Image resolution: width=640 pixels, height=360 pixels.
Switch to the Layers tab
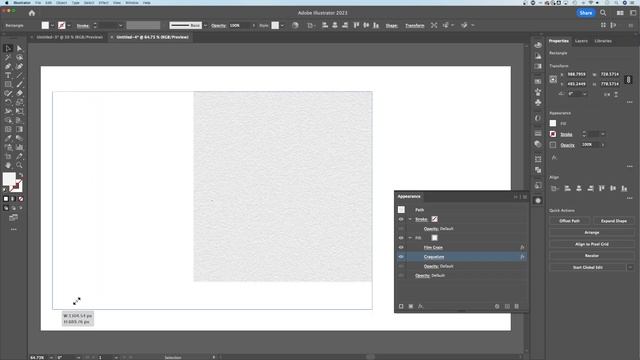581,41
